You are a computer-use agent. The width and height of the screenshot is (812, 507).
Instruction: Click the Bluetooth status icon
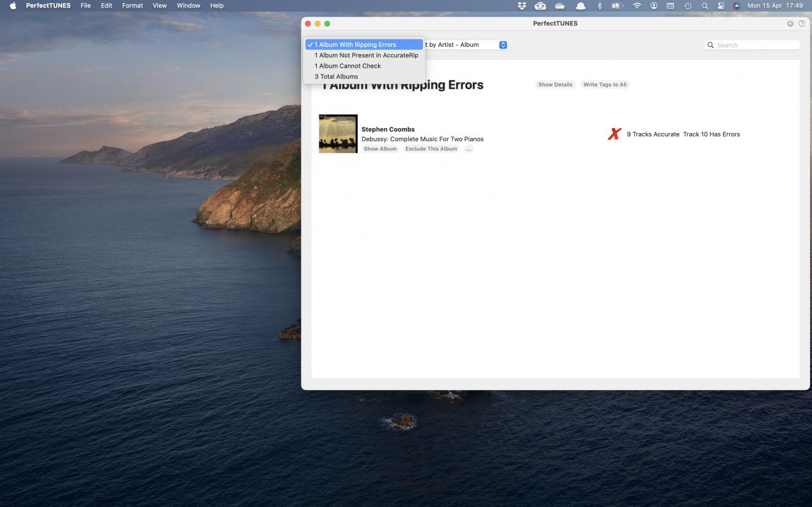click(599, 6)
